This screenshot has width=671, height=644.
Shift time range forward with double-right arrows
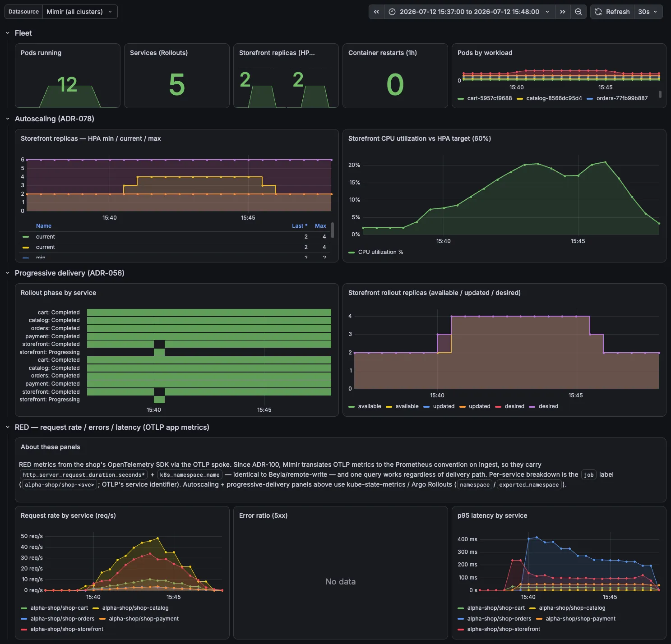(562, 12)
